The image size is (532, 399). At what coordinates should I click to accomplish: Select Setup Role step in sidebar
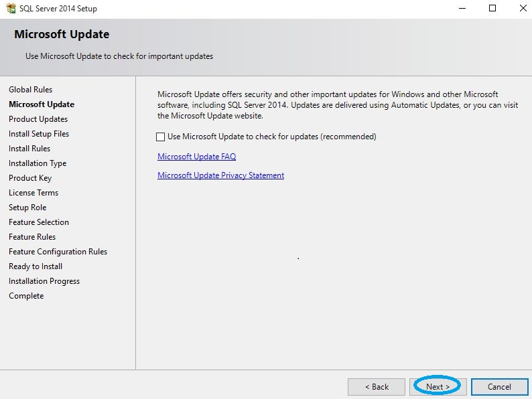tap(27, 207)
